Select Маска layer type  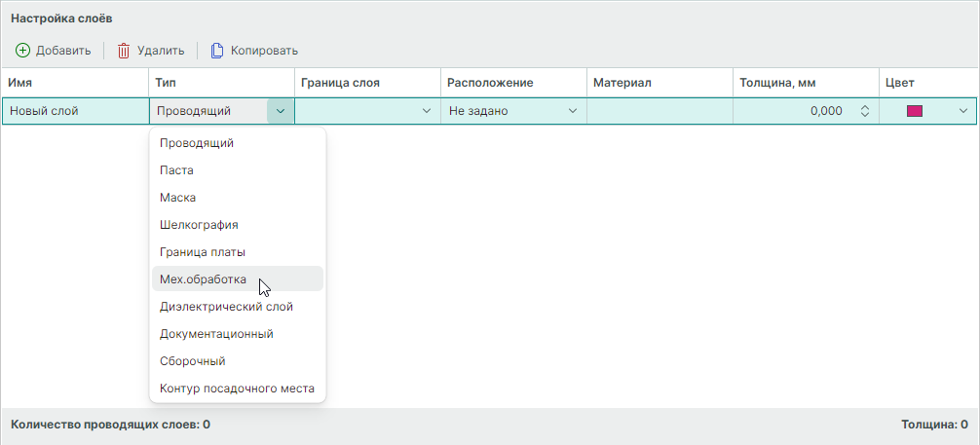178,198
